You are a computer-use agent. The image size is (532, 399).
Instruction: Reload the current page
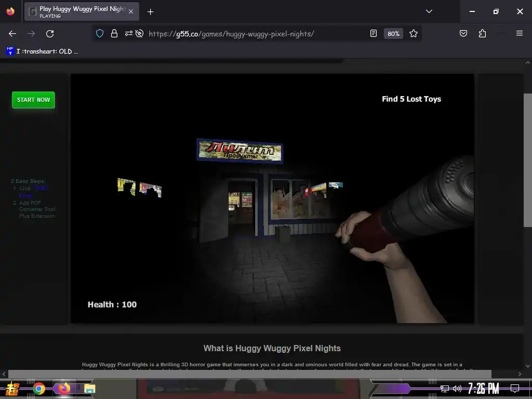tap(50, 34)
